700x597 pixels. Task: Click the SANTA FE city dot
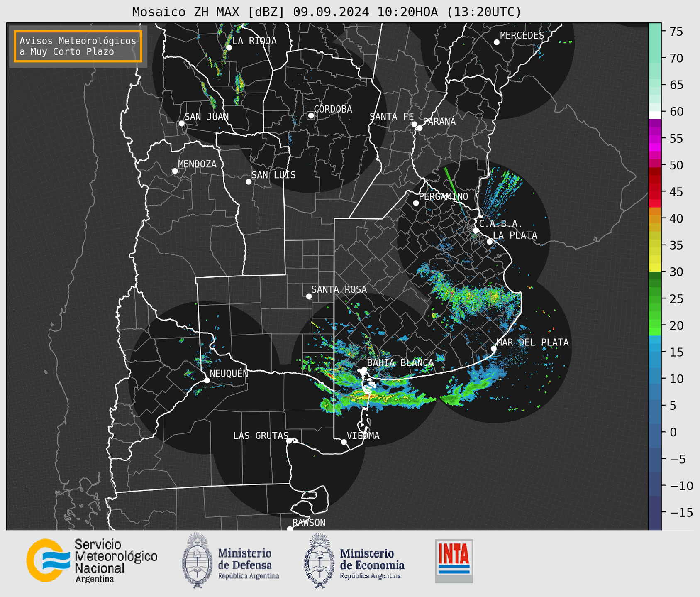414,124
